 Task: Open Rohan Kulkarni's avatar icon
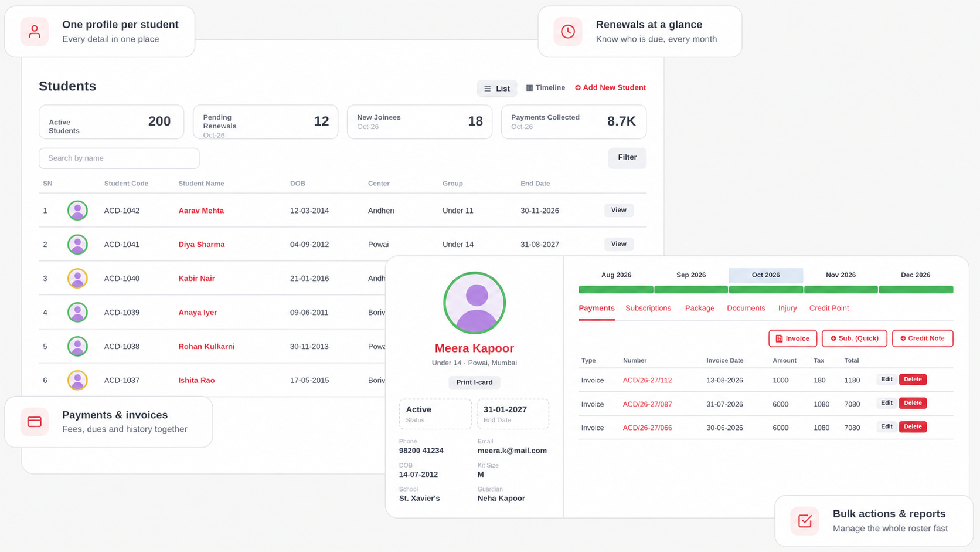tap(77, 347)
